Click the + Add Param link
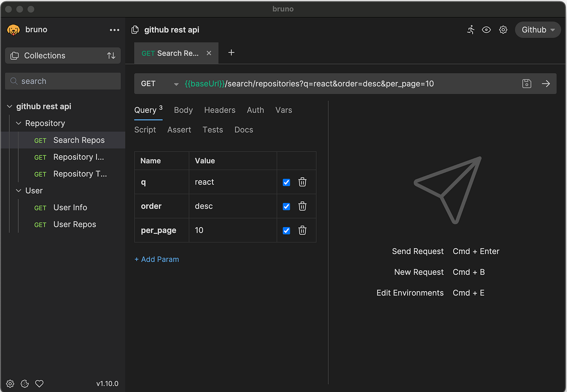Viewport: 567px width, 392px height. pos(157,259)
